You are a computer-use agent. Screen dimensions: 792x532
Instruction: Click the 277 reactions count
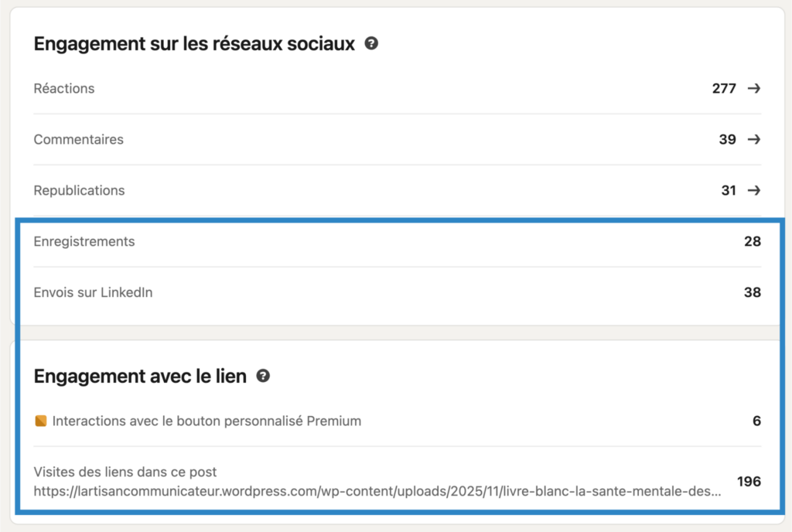coord(724,88)
